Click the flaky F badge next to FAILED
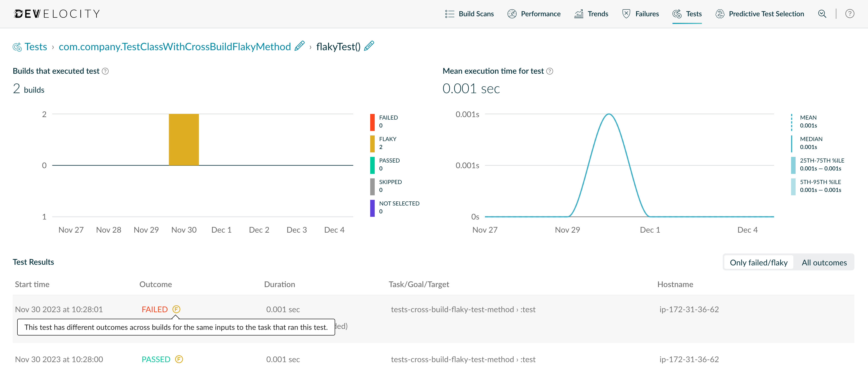The height and width of the screenshot is (373, 868). (x=176, y=309)
